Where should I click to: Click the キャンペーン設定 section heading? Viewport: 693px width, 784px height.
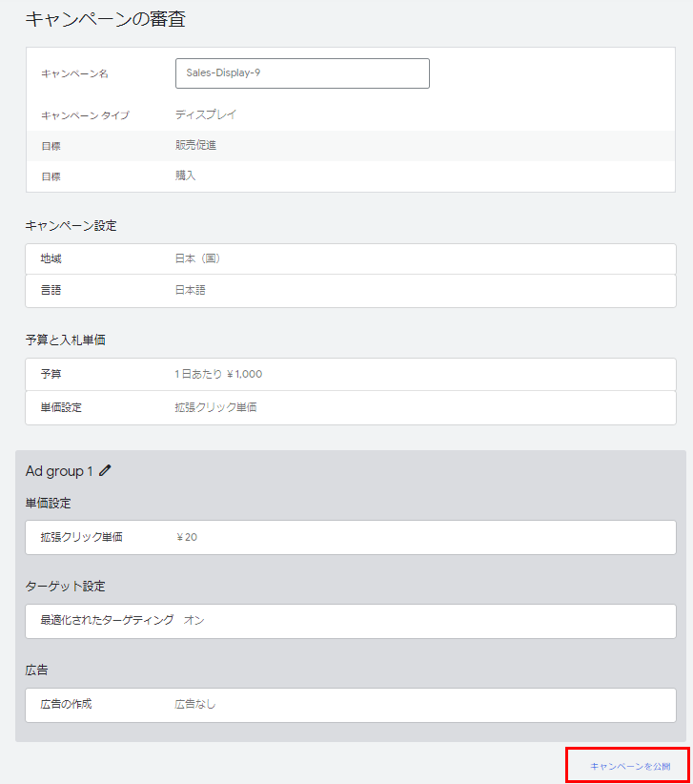[71, 226]
